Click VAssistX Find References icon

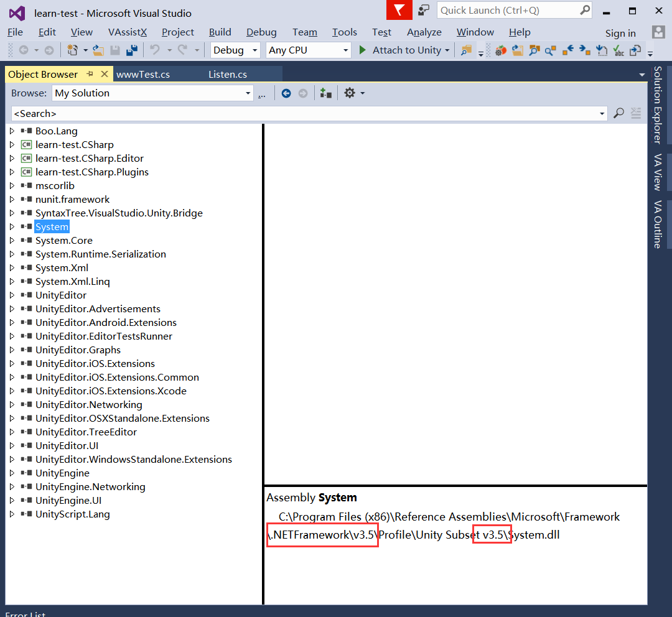point(551,50)
